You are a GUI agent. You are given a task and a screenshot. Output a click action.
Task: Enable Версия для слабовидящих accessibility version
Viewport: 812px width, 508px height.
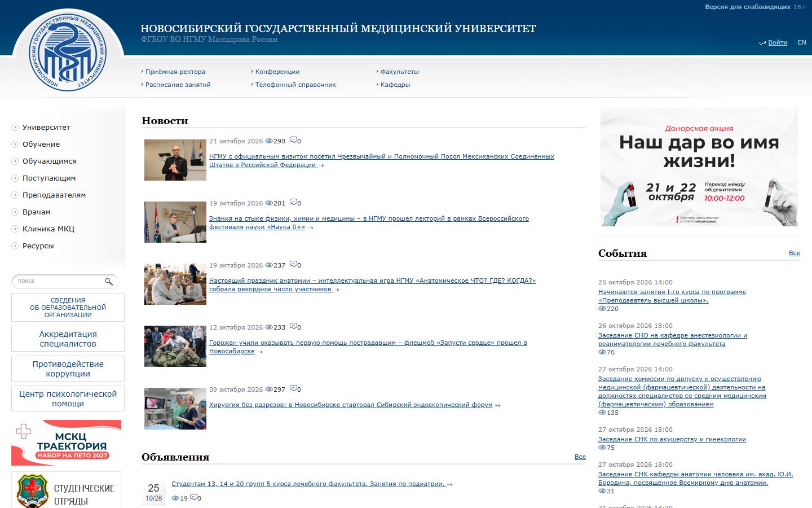[748, 7]
